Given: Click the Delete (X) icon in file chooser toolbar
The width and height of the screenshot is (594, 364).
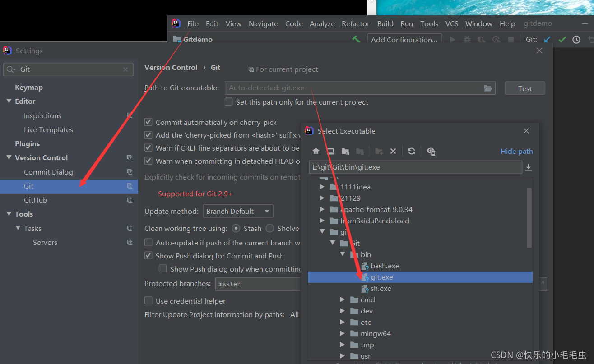Looking at the screenshot, I should click(x=393, y=151).
